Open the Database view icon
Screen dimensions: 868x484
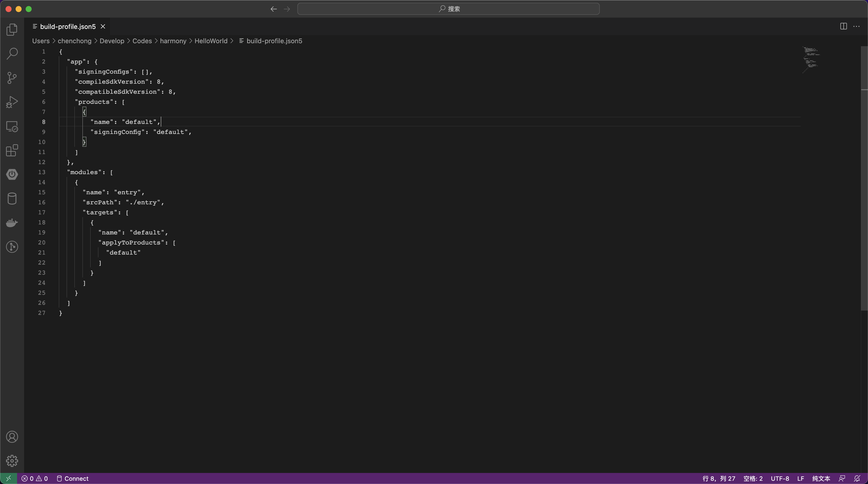pos(12,199)
